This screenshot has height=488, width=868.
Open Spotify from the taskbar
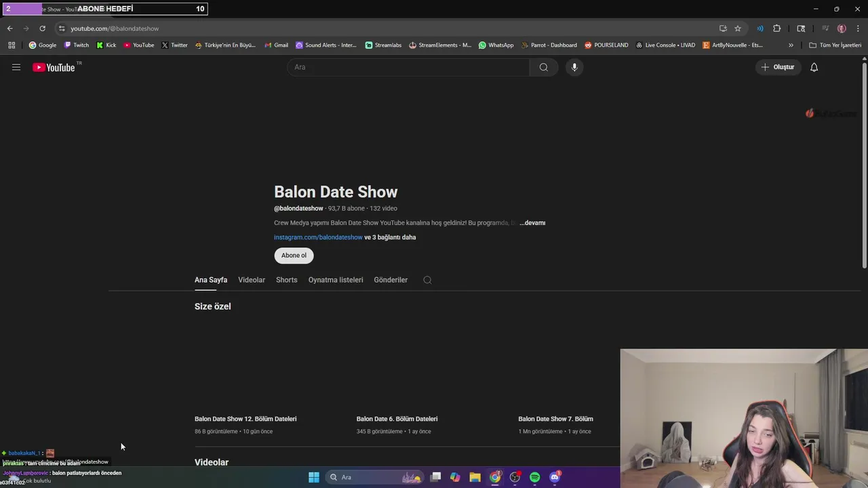pos(535,477)
